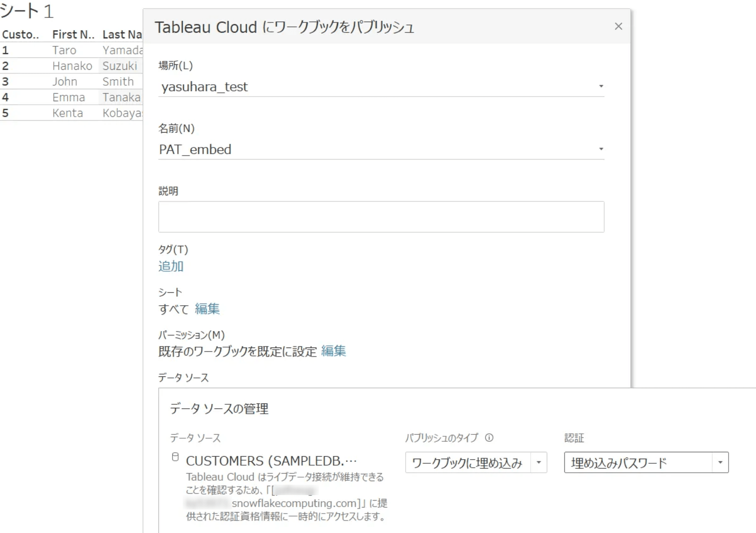Select the Suzuki last name cell

pos(120,66)
